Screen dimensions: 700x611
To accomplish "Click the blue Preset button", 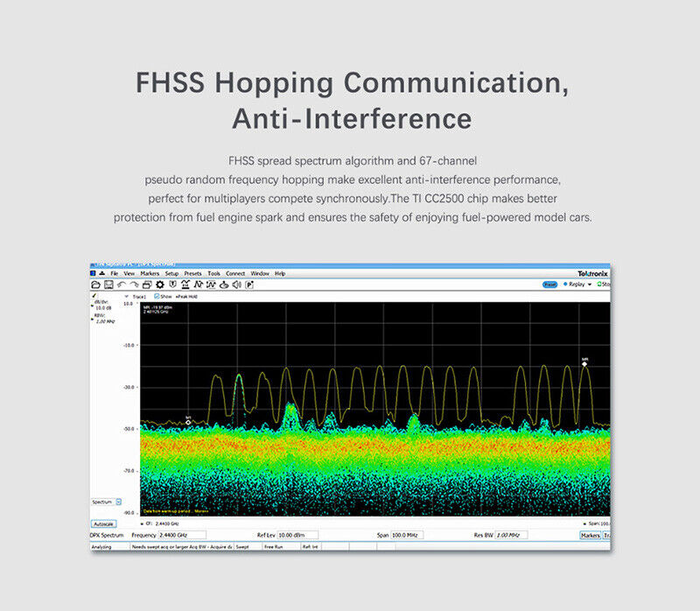I will pos(550,284).
